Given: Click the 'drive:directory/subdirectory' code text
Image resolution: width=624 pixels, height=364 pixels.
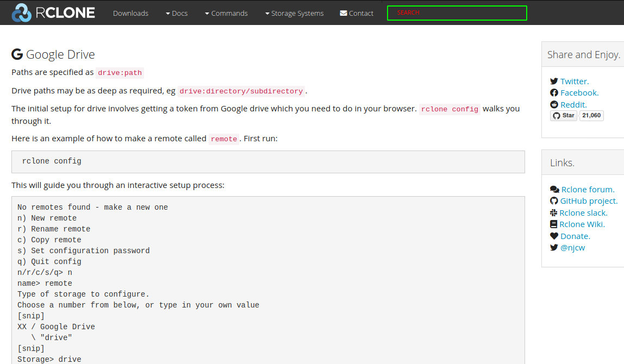Looking at the screenshot, I should (241, 91).
